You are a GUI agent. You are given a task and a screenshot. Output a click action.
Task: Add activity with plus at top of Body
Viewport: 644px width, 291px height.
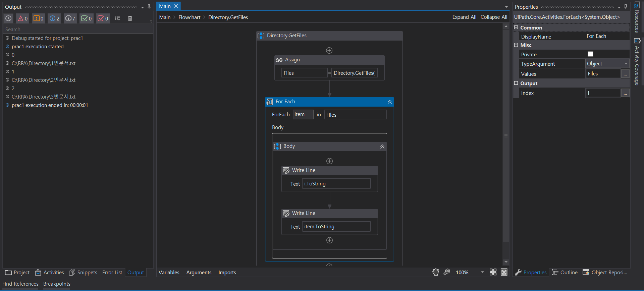point(330,161)
